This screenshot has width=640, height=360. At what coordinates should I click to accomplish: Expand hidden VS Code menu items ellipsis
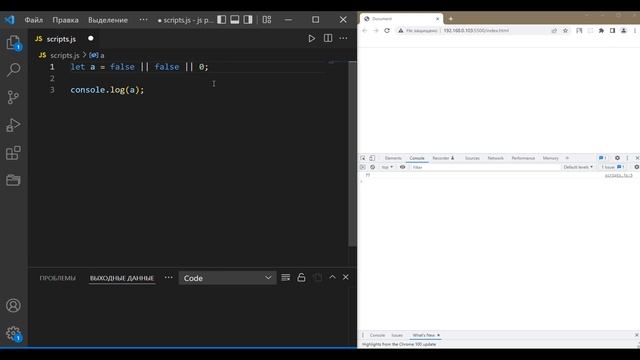[x=143, y=20]
